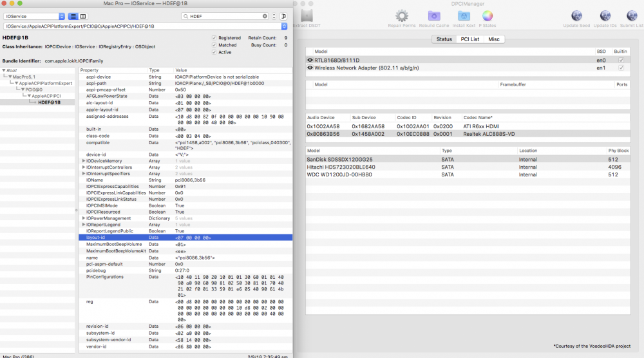Select the Realtek ALC888S-VD codec row

(x=468, y=134)
